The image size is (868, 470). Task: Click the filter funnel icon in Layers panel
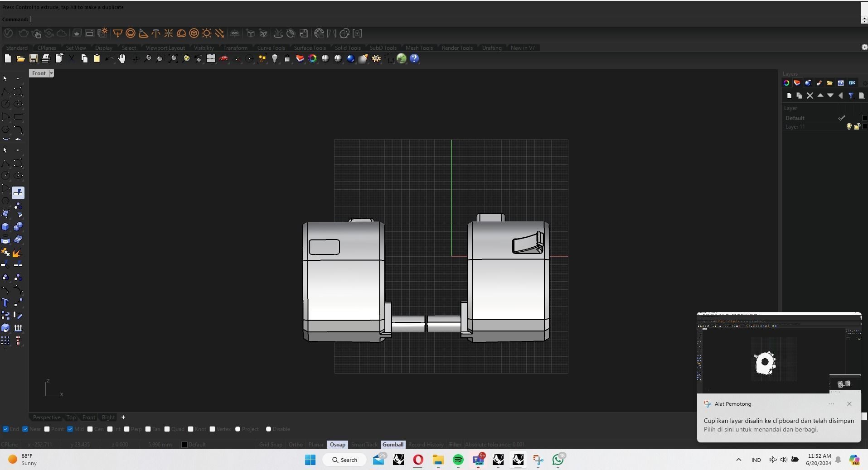pos(851,96)
